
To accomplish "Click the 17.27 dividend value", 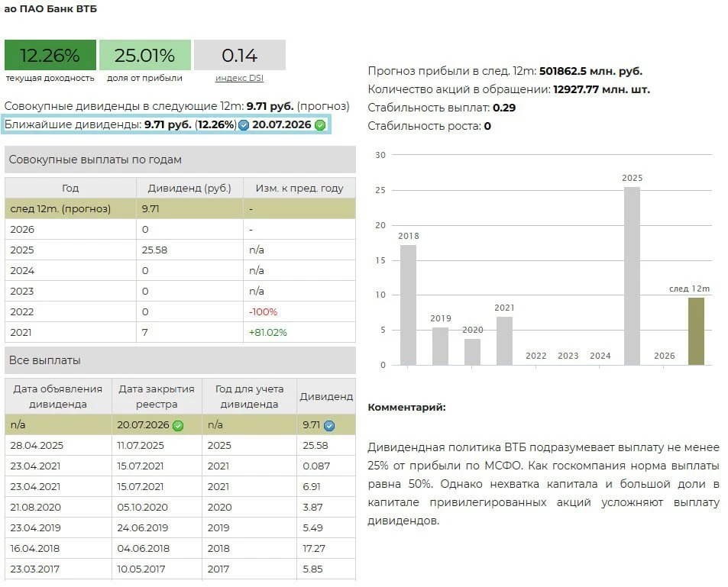I will (314, 549).
